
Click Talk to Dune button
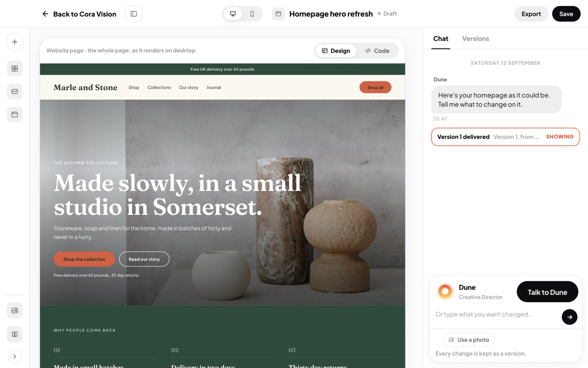[547, 292]
